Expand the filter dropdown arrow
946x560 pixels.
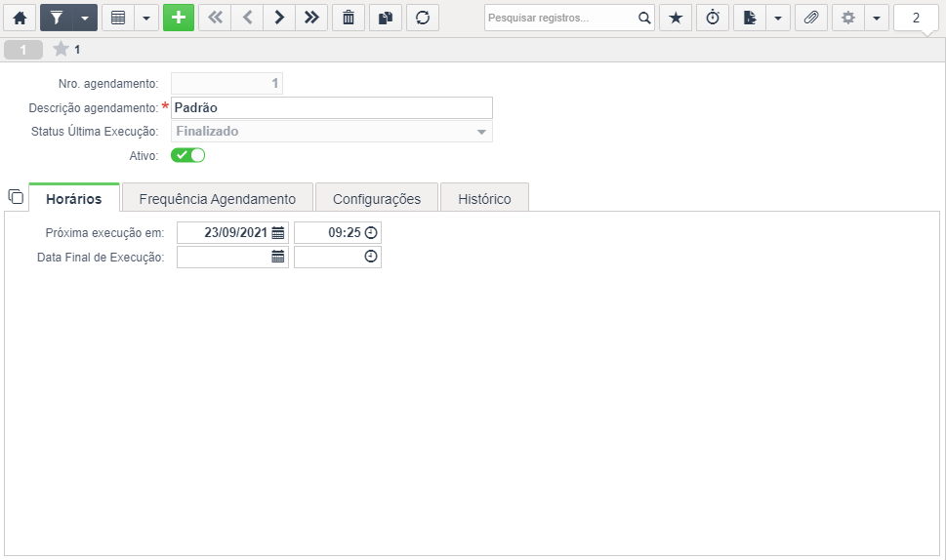85,19
